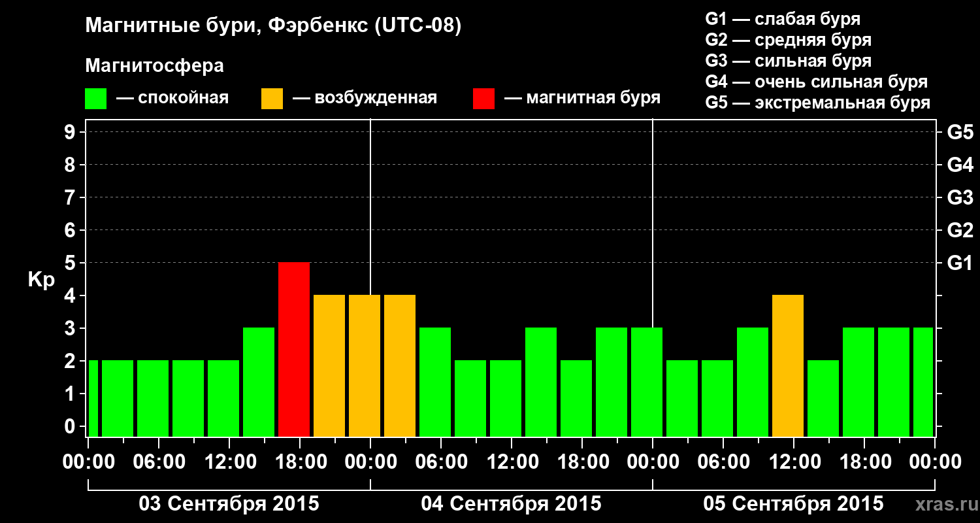980x523 pixels.
Task: Click the 'G5 — экстремальная буря' legend line
Action: 817,103
